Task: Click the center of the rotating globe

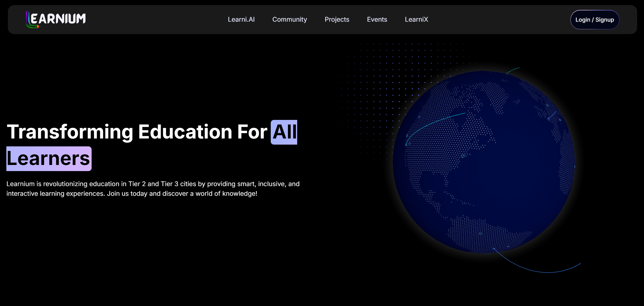Action: (x=483, y=162)
